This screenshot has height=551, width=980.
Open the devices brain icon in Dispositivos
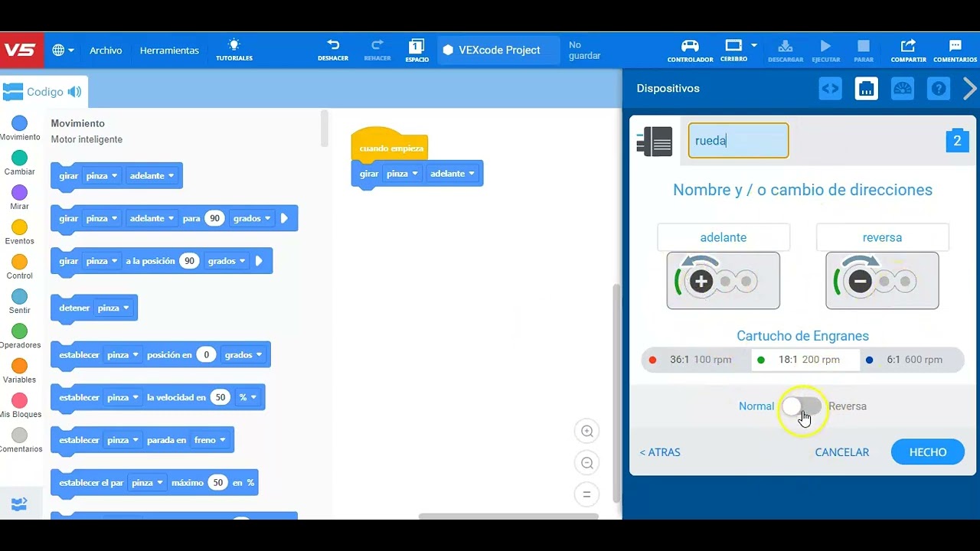tap(866, 89)
